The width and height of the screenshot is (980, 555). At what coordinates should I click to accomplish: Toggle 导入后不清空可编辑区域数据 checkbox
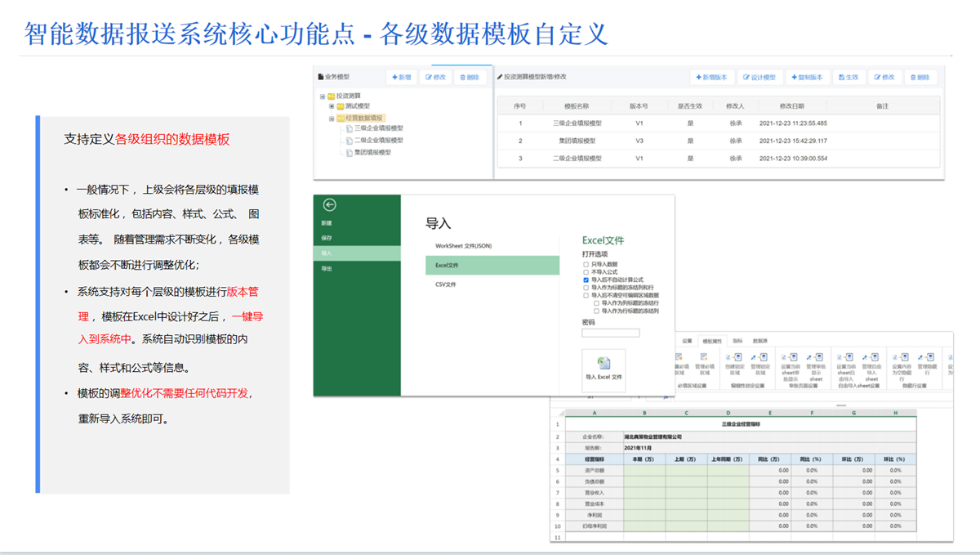point(586,295)
